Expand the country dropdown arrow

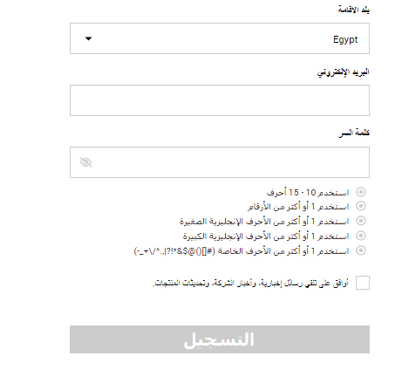pos(88,39)
